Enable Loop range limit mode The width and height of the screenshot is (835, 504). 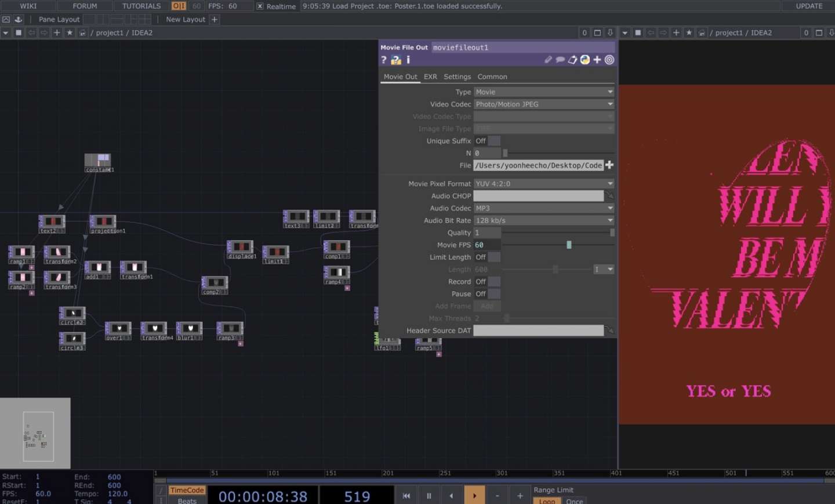pos(547,501)
